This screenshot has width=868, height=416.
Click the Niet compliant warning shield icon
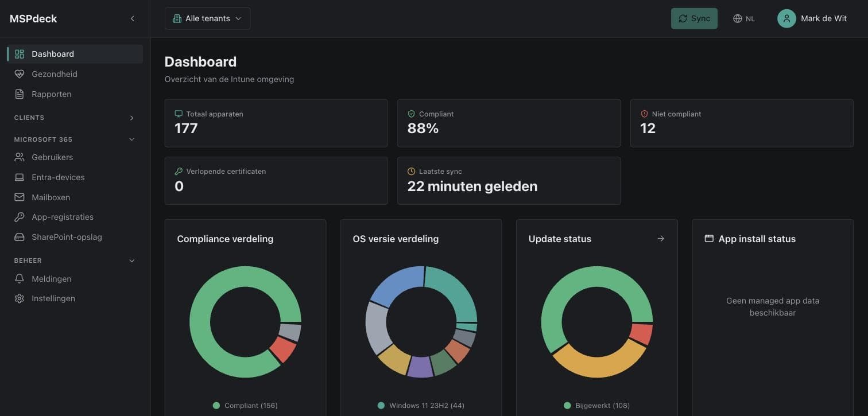point(644,114)
